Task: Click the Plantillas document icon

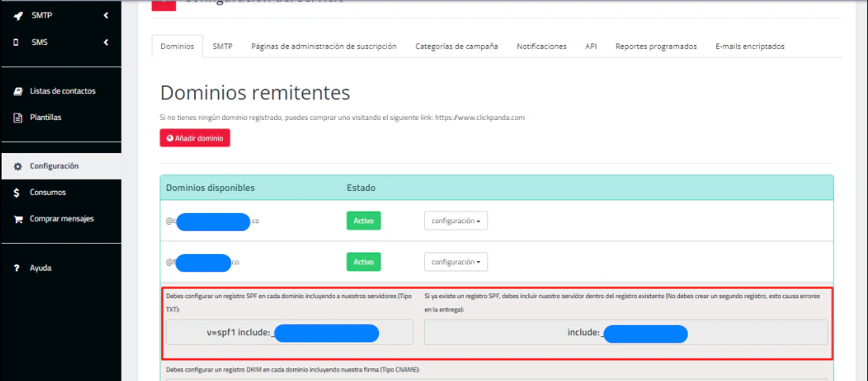Action: click(x=17, y=118)
